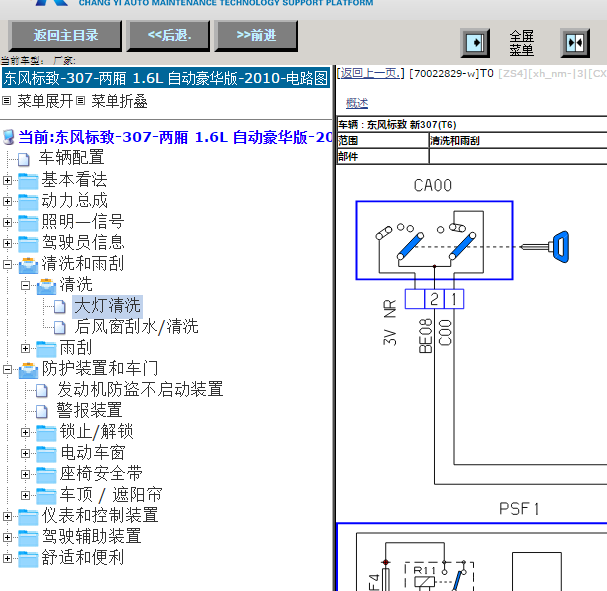Expand the 基本看法 folder
Image resolution: width=607 pixels, height=591 pixels.
(x=7, y=180)
